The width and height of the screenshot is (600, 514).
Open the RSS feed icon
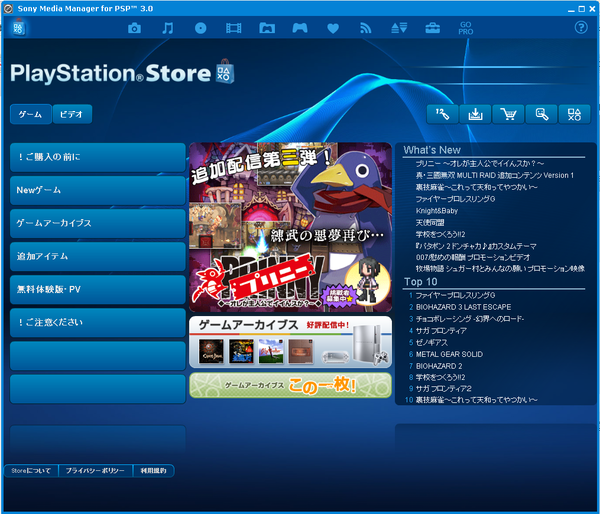pyautogui.click(x=365, y=28)
